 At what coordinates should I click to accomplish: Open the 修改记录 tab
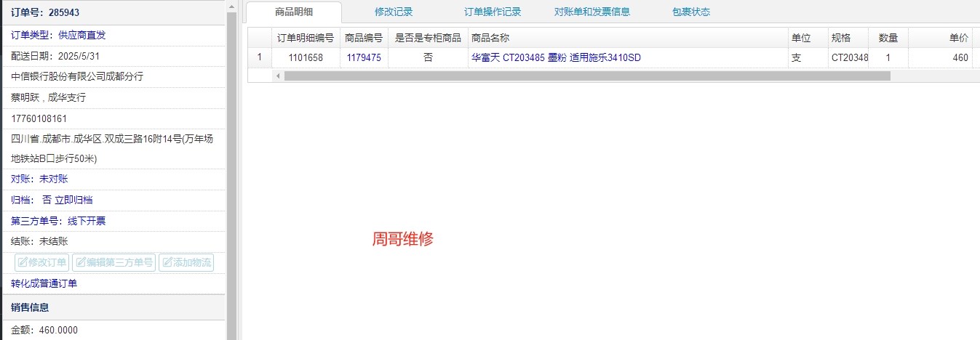click(x=394, y=12)
